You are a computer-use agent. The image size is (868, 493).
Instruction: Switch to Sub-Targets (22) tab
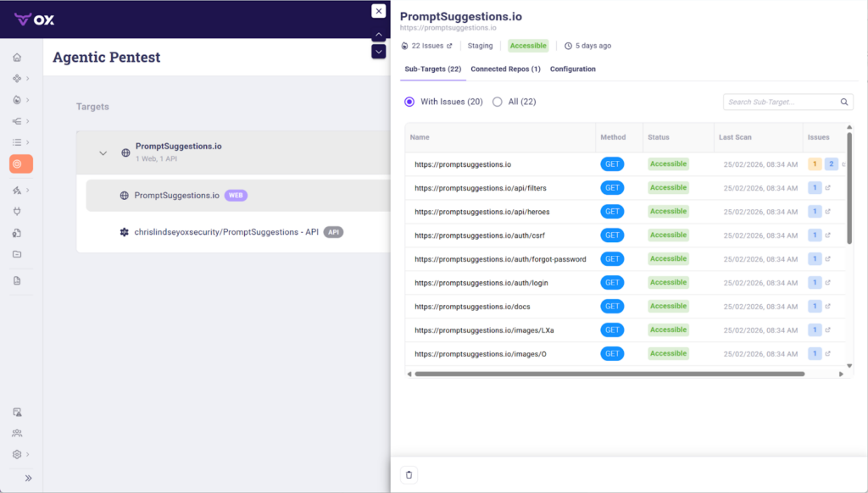(x=433, y=69)
